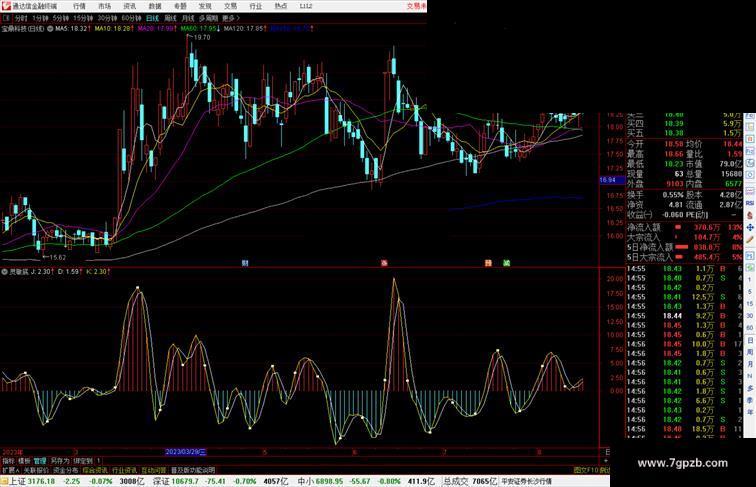The image size is (756, 487).
Task: Switch chart to 5分钟 period
Action: tap(61, 18)
